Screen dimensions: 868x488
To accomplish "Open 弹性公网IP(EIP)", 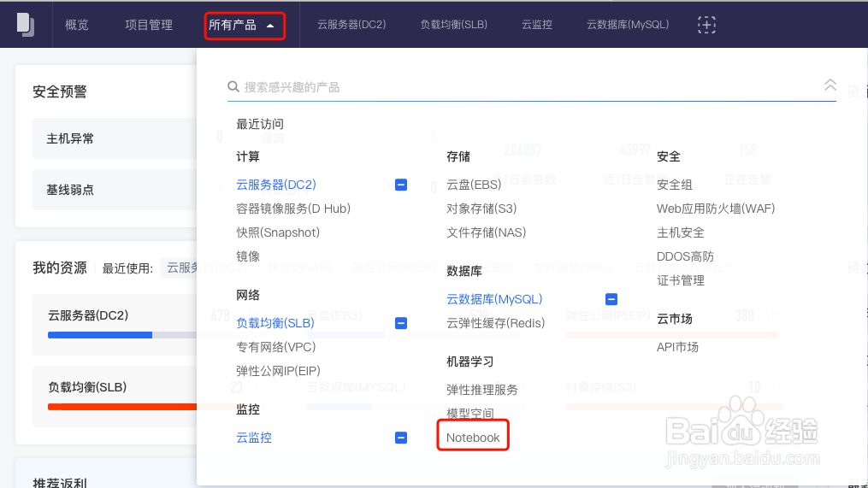I will pos(278,371).
